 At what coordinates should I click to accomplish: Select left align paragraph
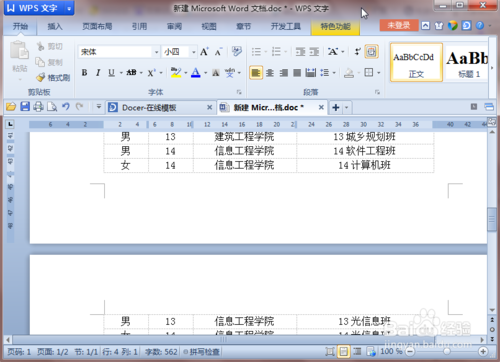[256, 73]
